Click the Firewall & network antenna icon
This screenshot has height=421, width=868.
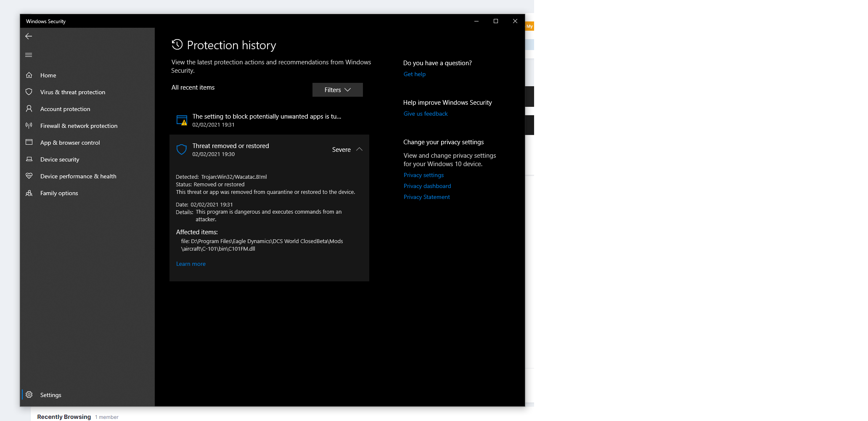pos(29,125)
